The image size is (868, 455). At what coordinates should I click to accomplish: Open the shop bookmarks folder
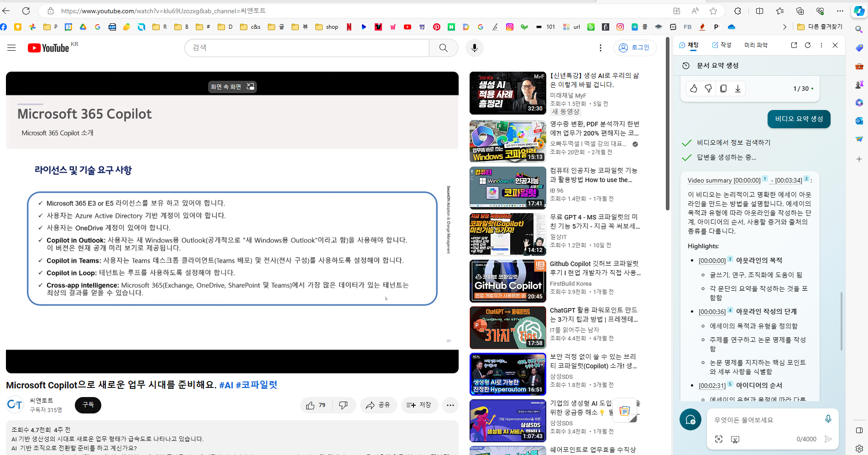tap(327, 27)
